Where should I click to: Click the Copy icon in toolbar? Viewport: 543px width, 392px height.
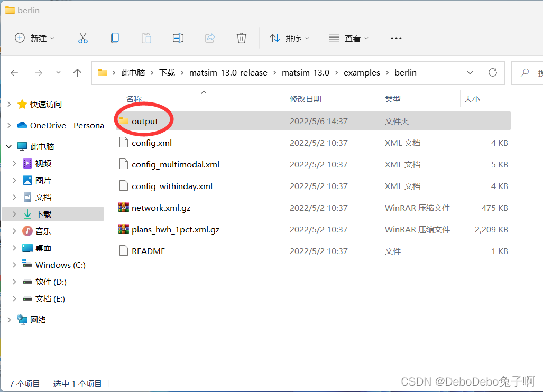[x=115, y=38]
